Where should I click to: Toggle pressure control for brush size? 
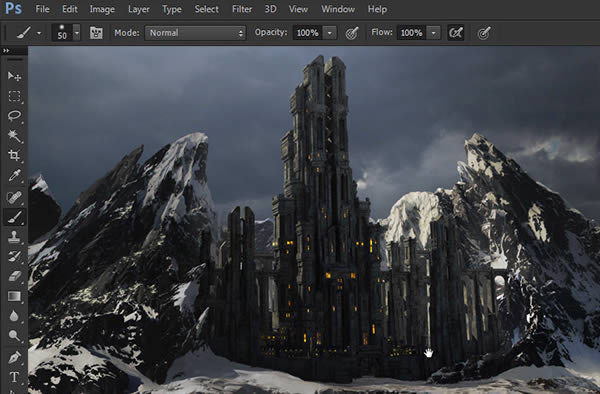pos(484,33)
